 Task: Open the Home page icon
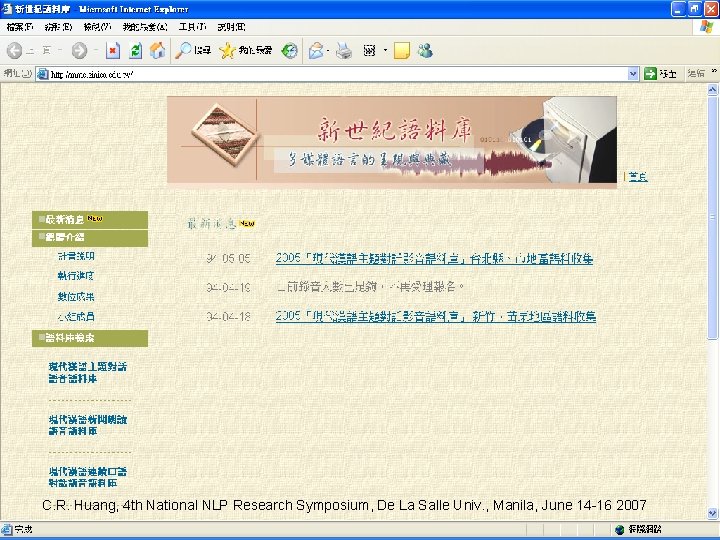(157, 51)
